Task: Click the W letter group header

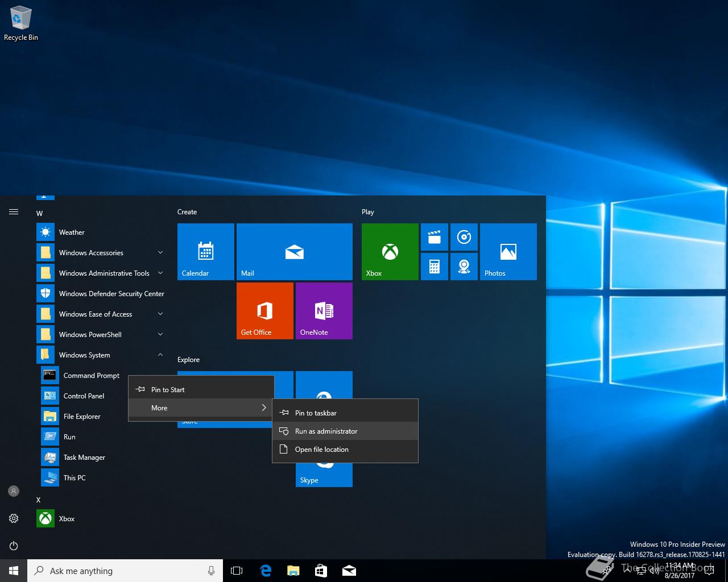Action: tap(39, 214)
